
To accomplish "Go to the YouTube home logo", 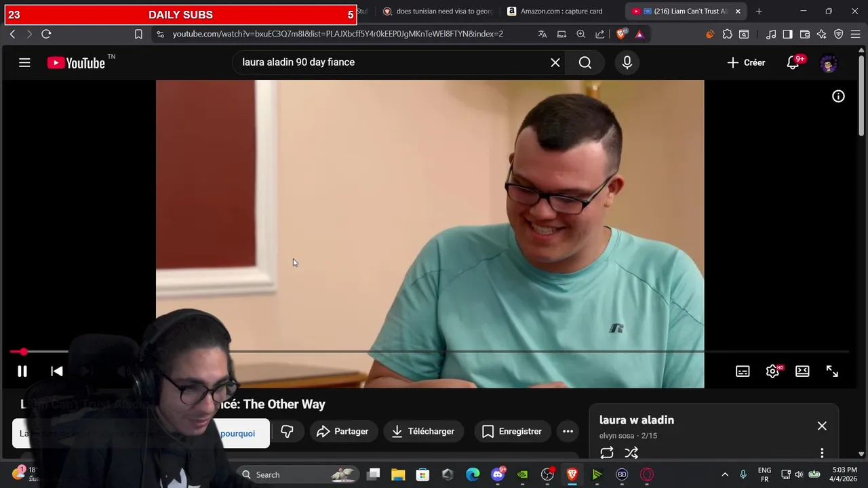I will tap(76, 63).
